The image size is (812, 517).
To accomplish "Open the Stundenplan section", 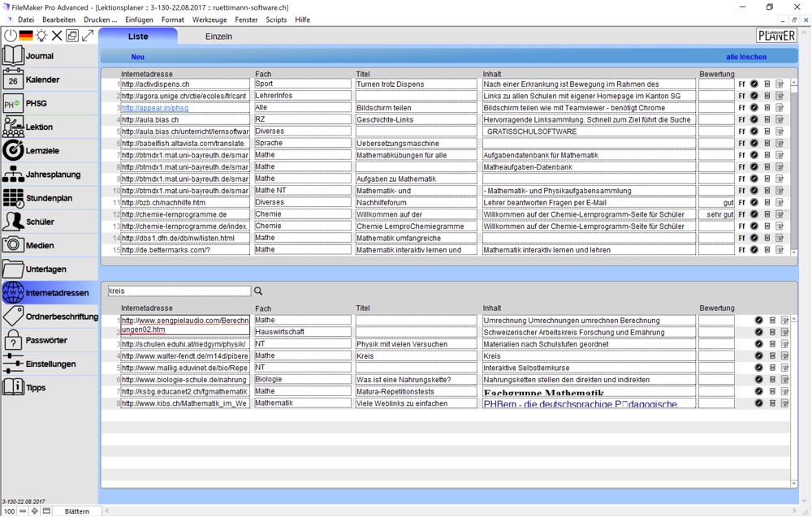I will pyautogui.click(x=50, y=198).
